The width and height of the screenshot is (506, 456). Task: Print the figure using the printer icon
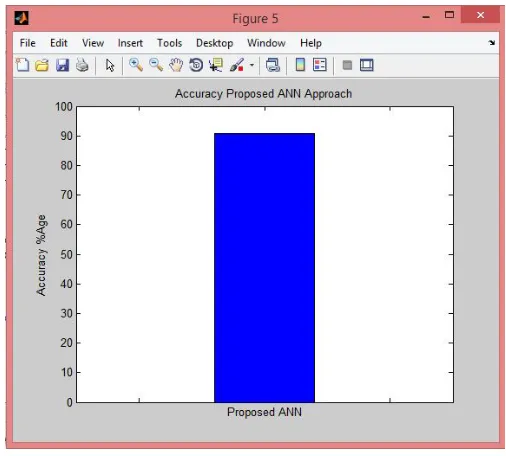point(82,65)
